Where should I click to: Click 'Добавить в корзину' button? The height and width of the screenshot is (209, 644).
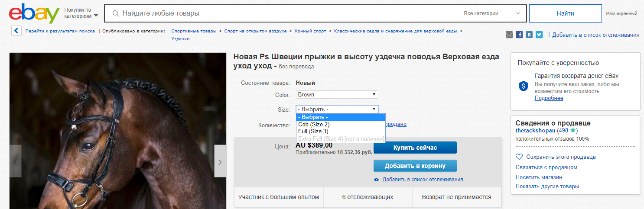415,166
